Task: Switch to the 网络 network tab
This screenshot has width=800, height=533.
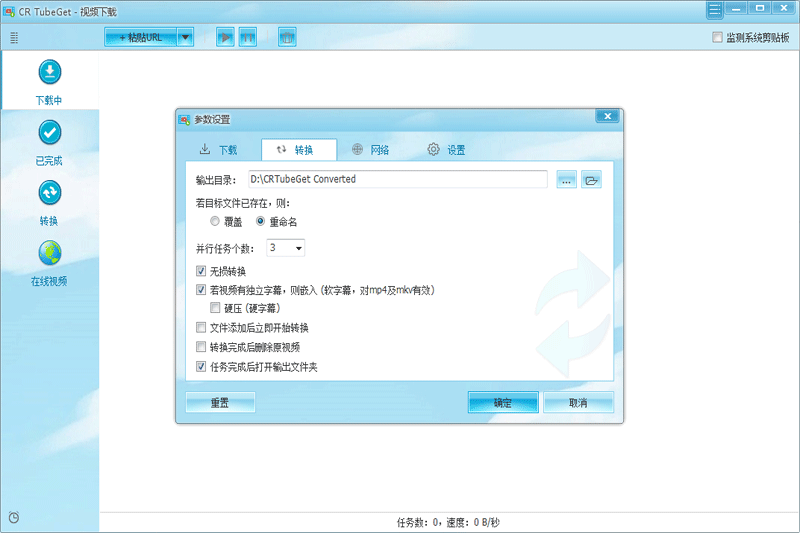Action: tap(371, 150)
